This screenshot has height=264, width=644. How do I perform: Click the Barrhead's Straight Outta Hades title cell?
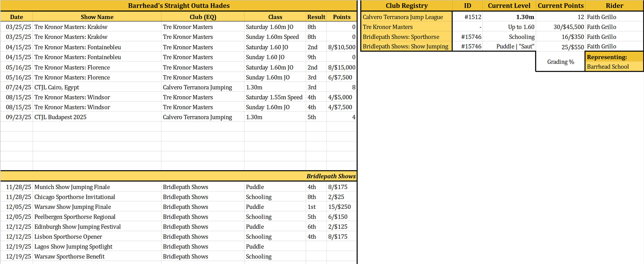pos(178,6)
